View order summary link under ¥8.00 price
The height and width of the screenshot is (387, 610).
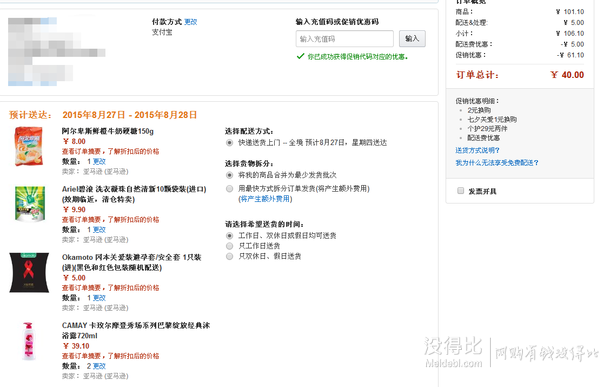point(110,151)
